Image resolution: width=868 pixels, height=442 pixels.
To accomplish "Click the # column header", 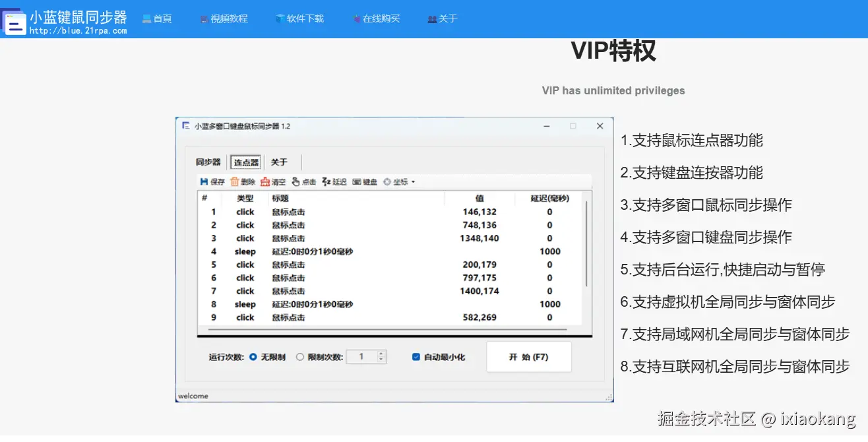I will click(x=204, y=198).
